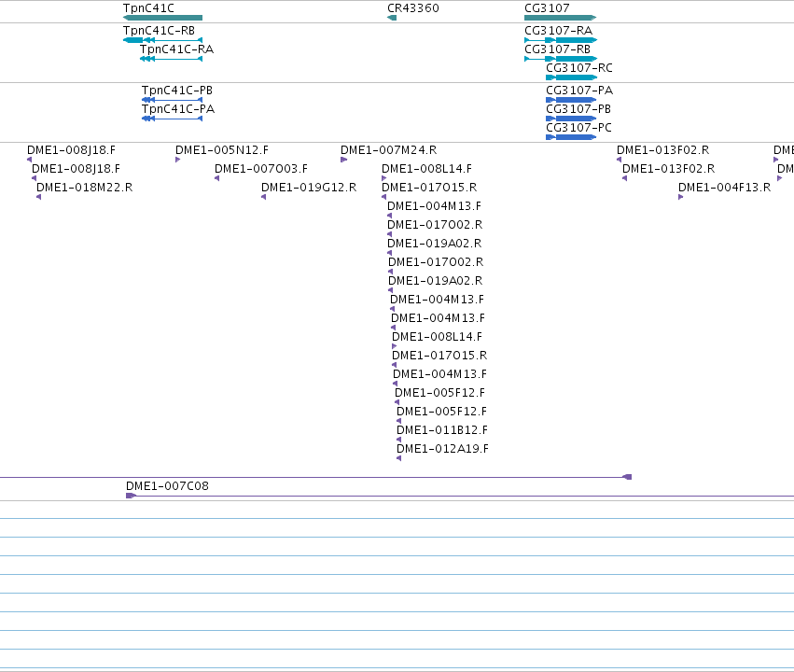The height and width of the screenshot is (672, 794).
Task: Click the arrow marker under DME1-005N12.F
Action: [177, 160]
